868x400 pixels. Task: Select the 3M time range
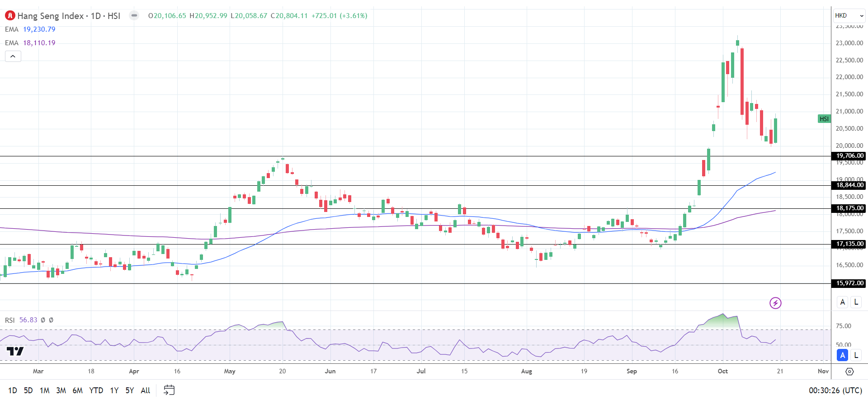coord(61,390)
